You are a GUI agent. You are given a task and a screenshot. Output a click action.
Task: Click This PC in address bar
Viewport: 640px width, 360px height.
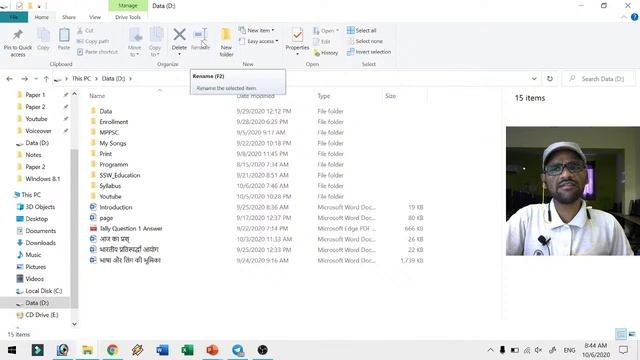click(x=81, y=78)
